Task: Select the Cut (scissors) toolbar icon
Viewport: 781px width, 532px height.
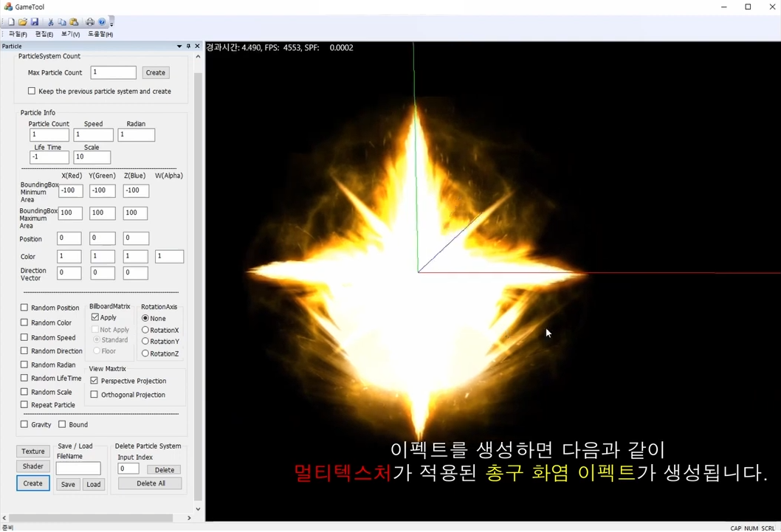Action: pyautogui.click(x=52, y=21)
